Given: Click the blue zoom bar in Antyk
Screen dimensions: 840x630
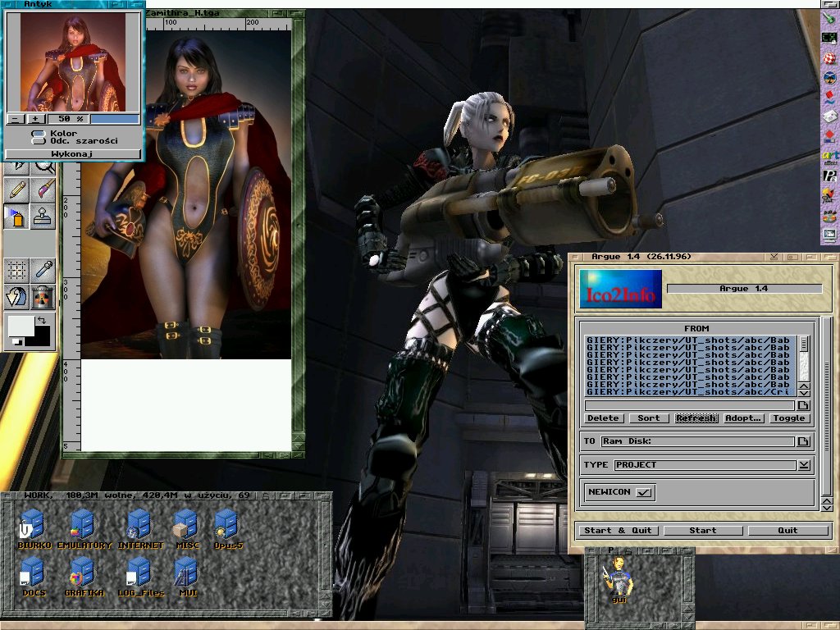Looking at the screenshot, I should click(x=115, y=119).
